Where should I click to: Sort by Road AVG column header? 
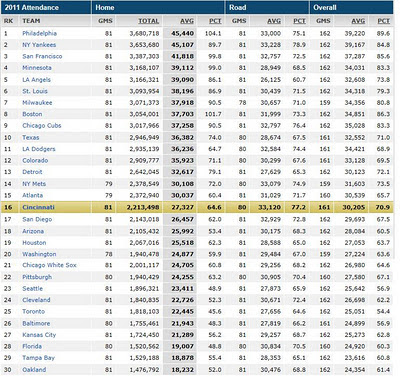pyautogui.click(x=274, y=21)
